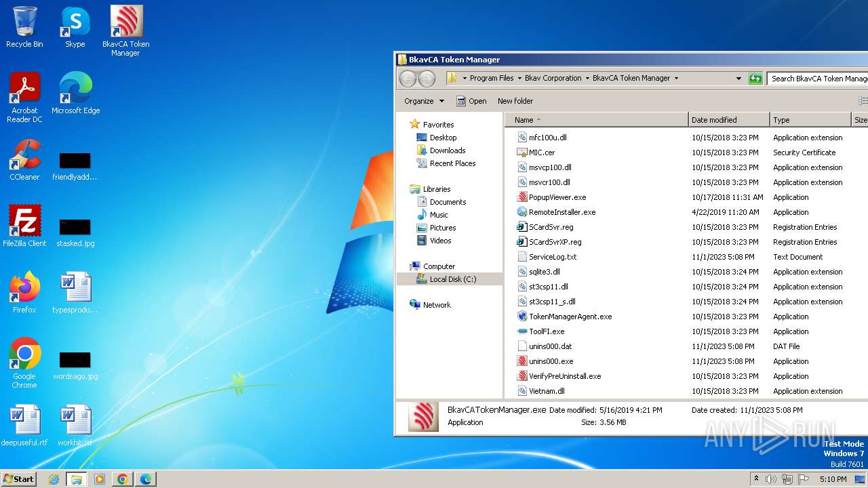Screen dimensions: 868x488
Task: Open Acrobat Reader DC shortcut
Action: (24, 98)
